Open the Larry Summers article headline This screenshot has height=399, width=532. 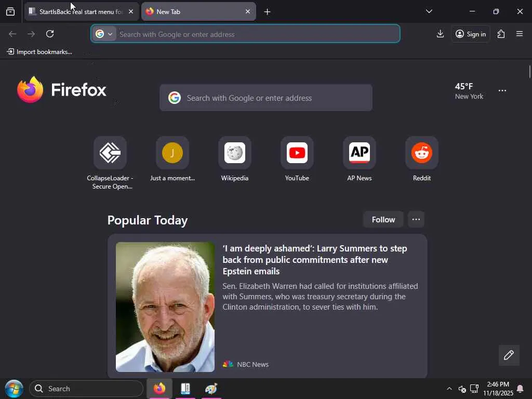pos(315,260)
